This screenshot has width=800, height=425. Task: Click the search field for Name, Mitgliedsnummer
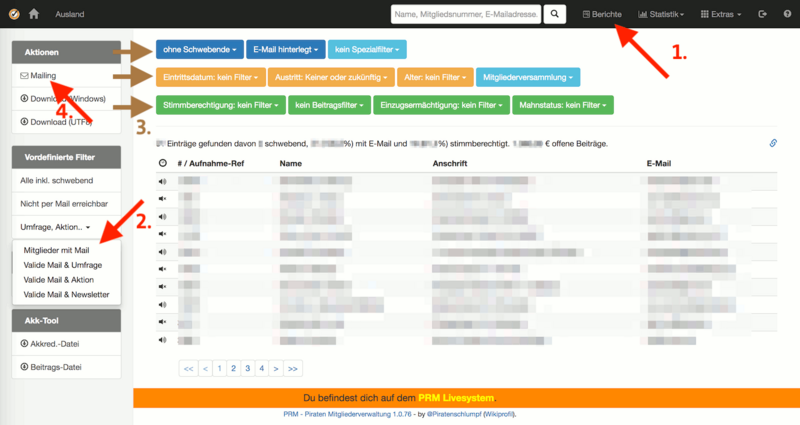466,14
